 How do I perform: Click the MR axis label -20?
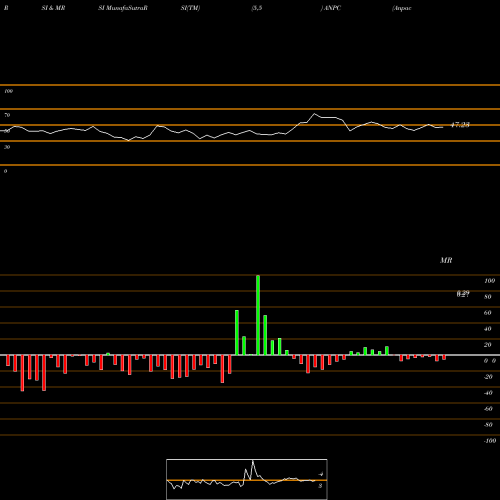(x=488, y=377)
